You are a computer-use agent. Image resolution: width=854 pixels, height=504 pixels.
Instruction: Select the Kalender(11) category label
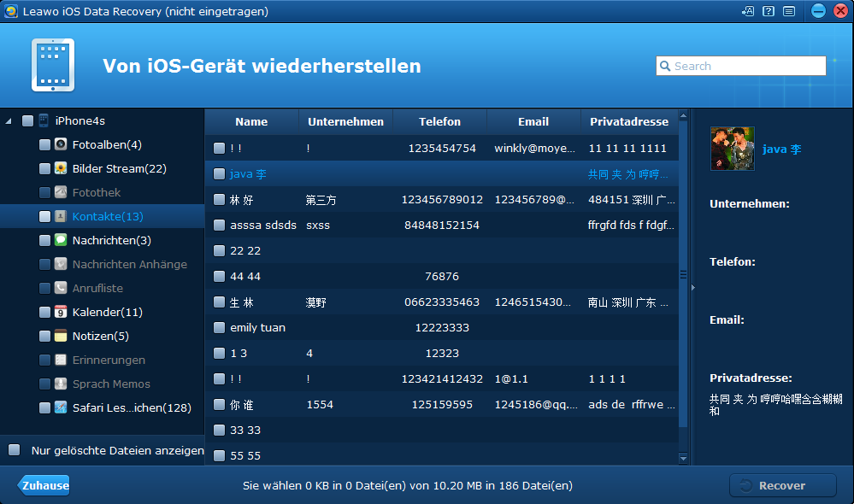[108, 313]
